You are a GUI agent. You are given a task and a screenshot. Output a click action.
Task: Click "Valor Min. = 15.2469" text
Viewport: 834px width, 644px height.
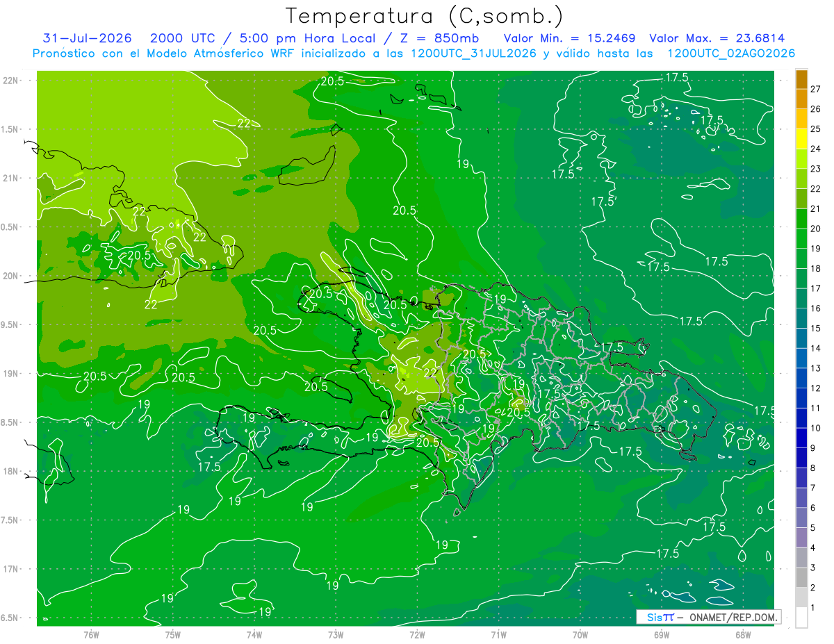[x=569, y=38]
